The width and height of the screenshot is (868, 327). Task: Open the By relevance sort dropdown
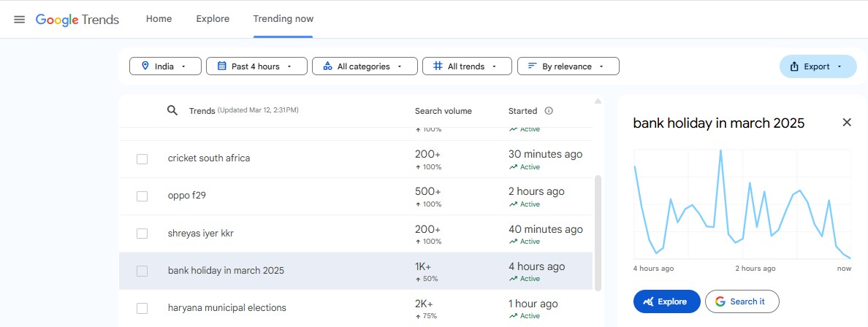pos(568,66)
